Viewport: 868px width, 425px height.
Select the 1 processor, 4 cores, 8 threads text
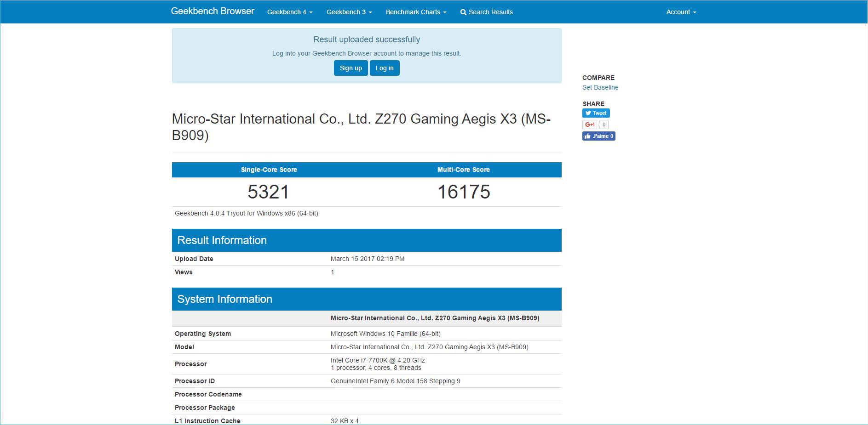point(376,368)
